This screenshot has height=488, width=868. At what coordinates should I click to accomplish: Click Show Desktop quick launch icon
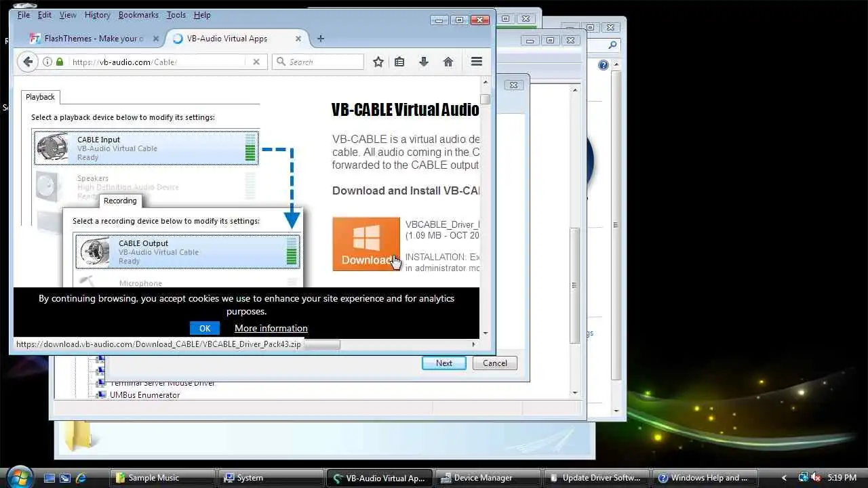pos(50,478)
